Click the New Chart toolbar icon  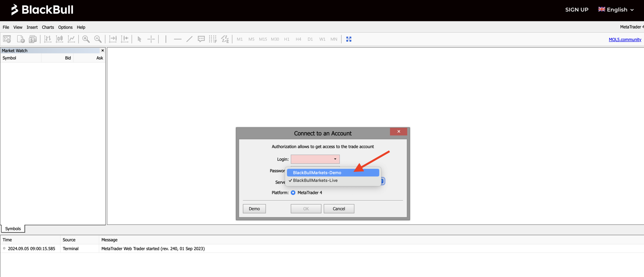click(x=7, y=39)
